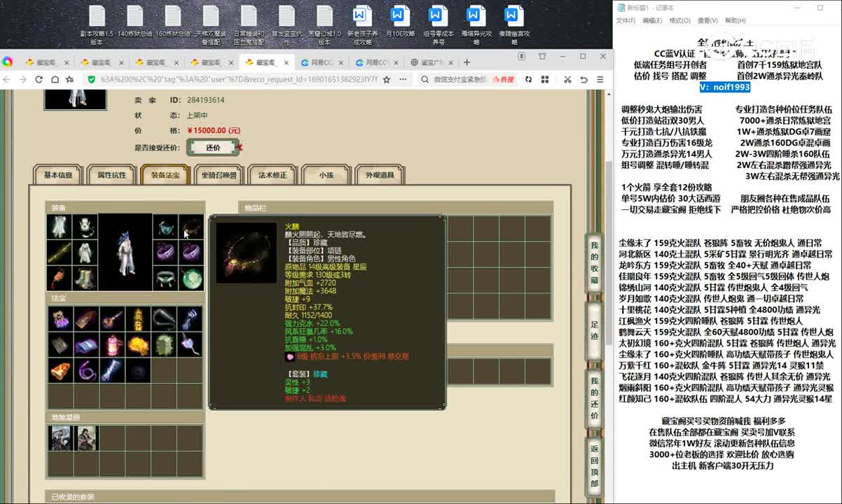Open Notepad 帮助(H) menu
The height and width of the screenshot is (504, 842).
(x=736, y=21)
